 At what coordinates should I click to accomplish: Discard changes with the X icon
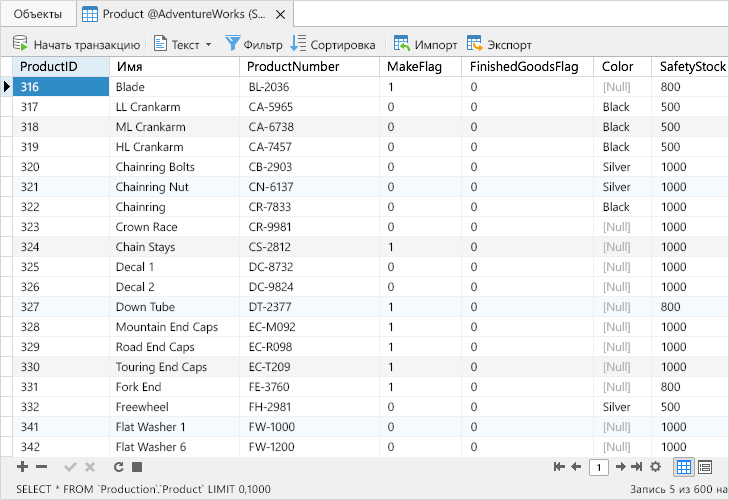coord(90,467)
